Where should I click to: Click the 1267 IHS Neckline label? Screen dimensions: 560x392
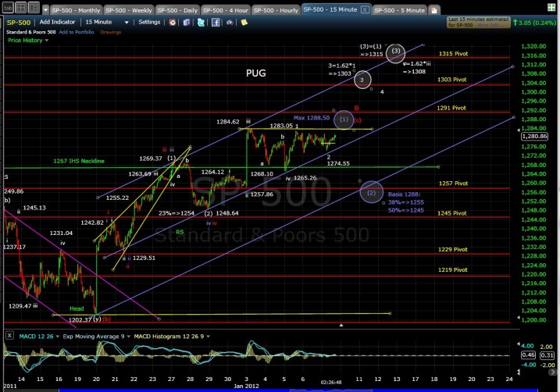(x=79, y=161)
